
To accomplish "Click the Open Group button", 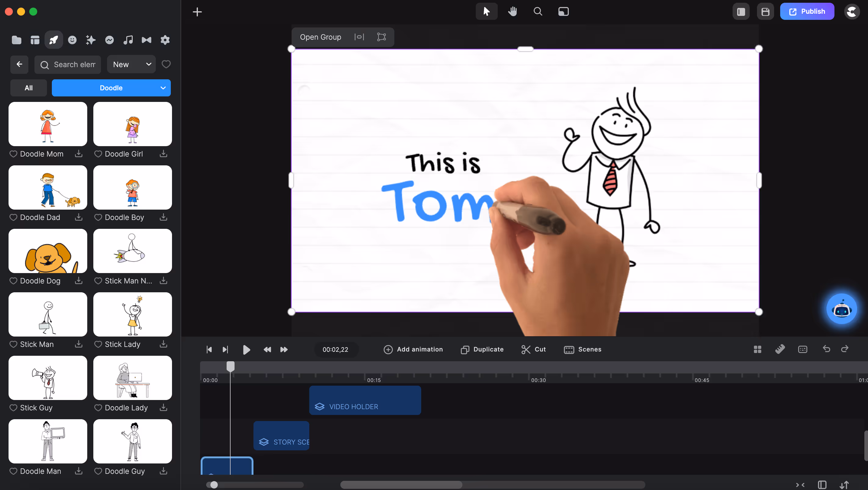I will 321,37.
